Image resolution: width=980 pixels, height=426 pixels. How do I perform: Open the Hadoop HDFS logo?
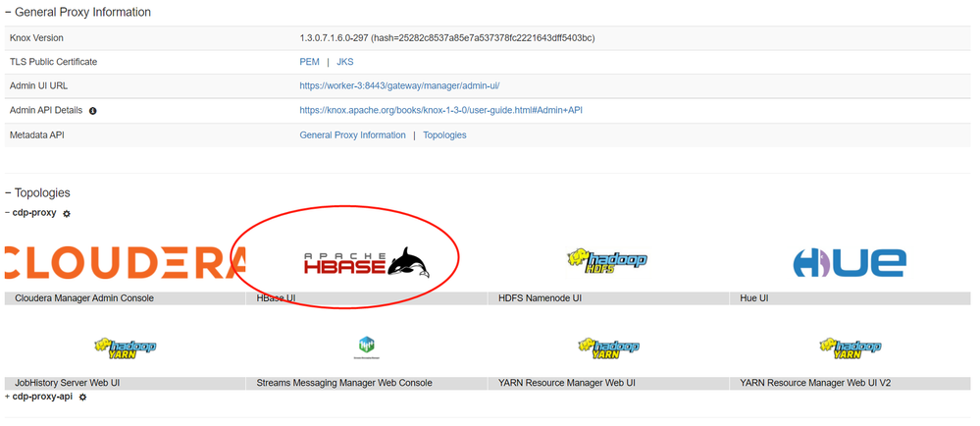coord(607,261)
